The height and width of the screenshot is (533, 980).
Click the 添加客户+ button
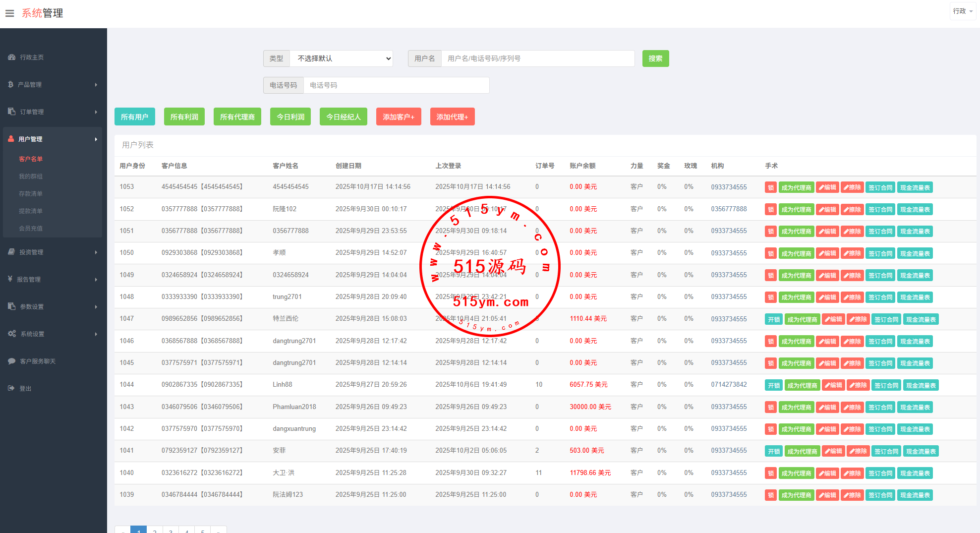point(398,117)
